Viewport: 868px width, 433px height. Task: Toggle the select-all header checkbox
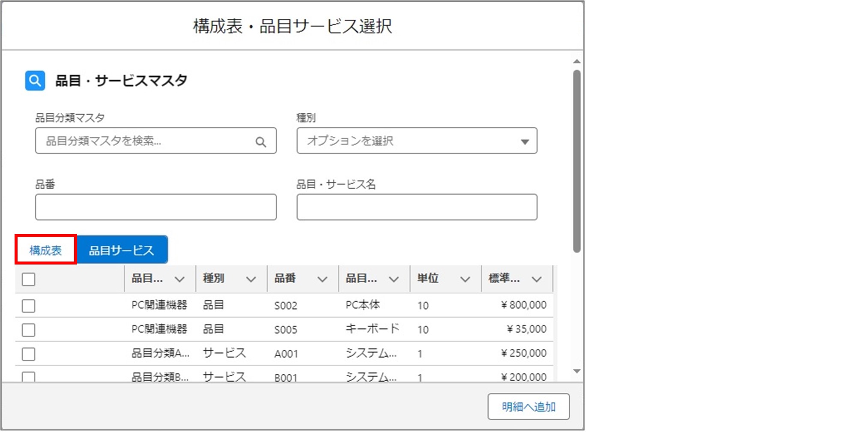click(29, 280)
